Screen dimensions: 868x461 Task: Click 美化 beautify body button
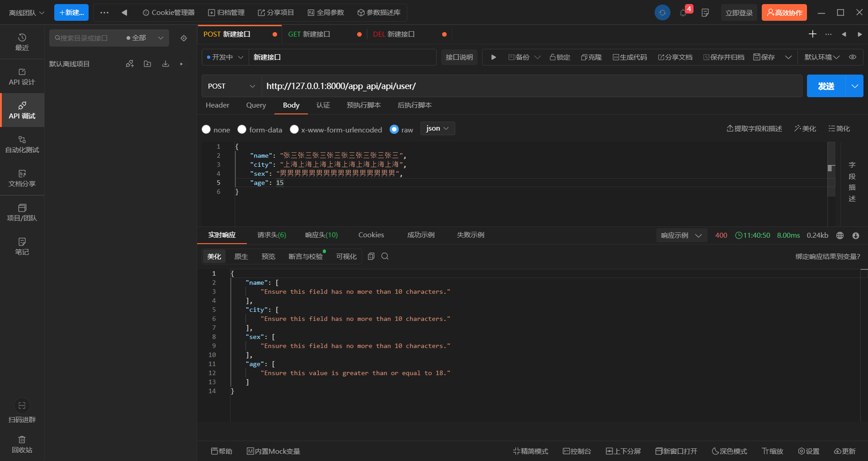805,129
